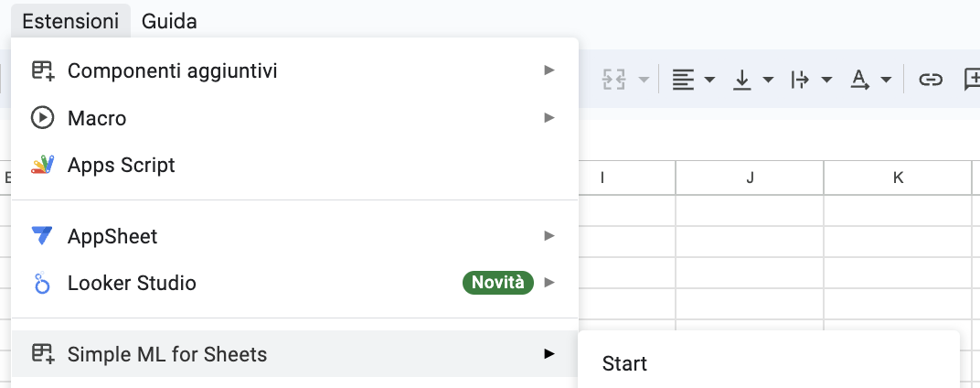This screenshot has height=388, width=980.
Task: Select column J header
Action: (750, 178)
